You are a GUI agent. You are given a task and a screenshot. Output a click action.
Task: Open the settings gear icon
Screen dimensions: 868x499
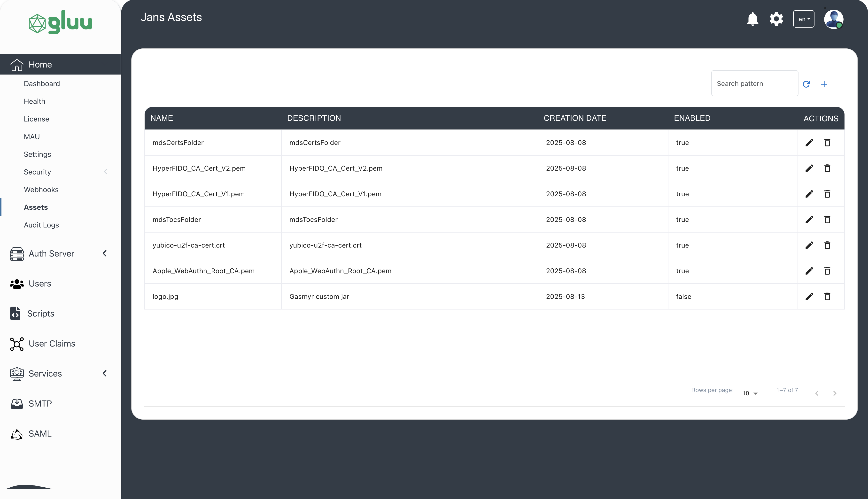776,19
